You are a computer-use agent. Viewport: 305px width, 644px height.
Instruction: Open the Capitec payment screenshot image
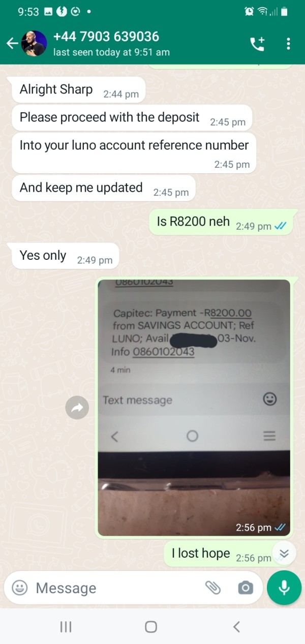click(x=194, y=407)
